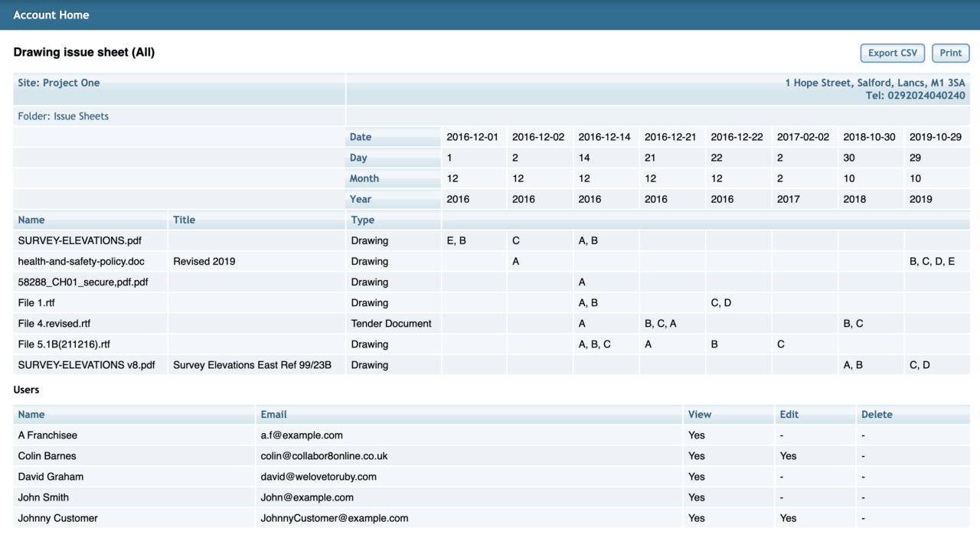
Task: Click the Type column header
Action: (x=363, y=220)
